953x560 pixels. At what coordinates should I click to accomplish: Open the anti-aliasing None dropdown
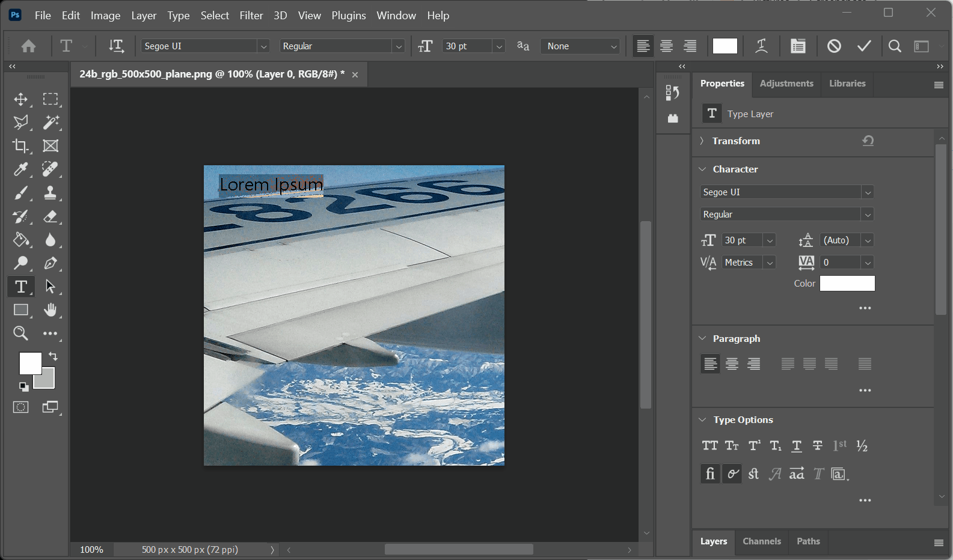581,46
